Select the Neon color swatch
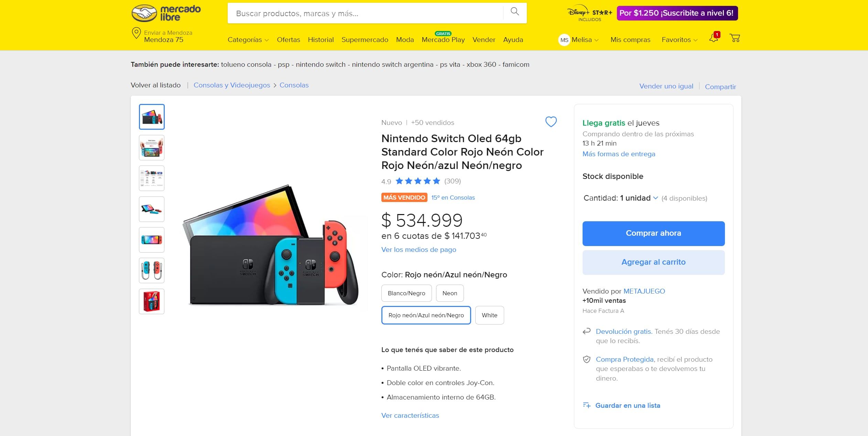Viewport: 868px width, 436px height. coord(450,293)
